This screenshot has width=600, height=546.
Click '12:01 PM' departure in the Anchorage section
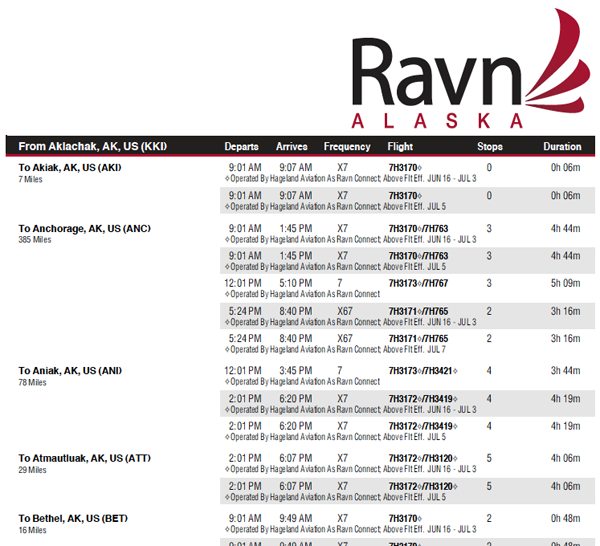coord(243,283)
